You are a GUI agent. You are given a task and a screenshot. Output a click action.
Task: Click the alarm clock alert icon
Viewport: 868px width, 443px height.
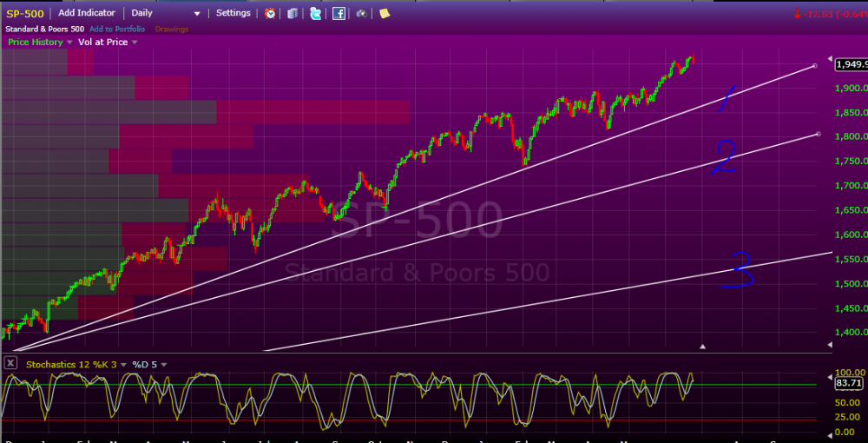click(270, 13)
